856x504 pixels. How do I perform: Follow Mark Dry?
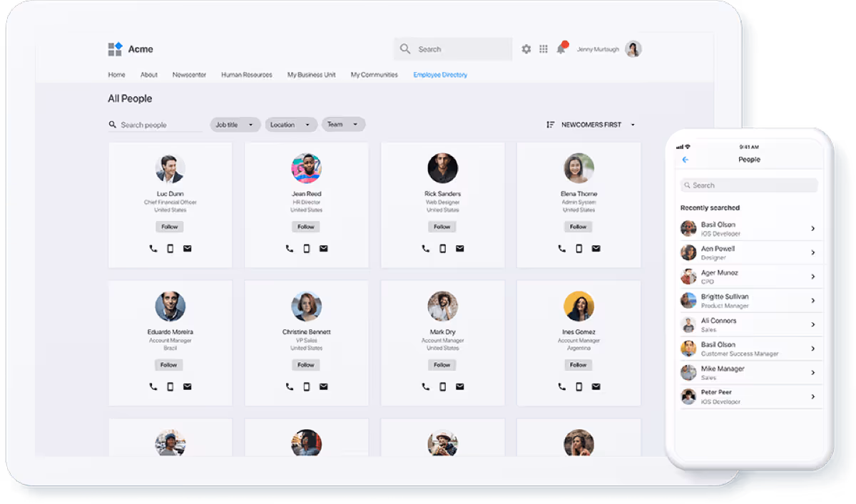(x=442, y=365)
